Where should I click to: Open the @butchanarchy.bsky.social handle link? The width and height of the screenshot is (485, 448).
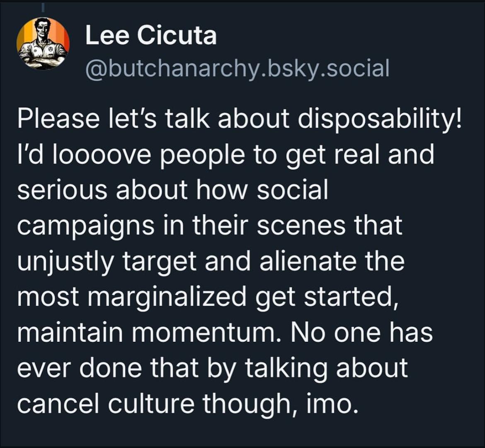237,68
